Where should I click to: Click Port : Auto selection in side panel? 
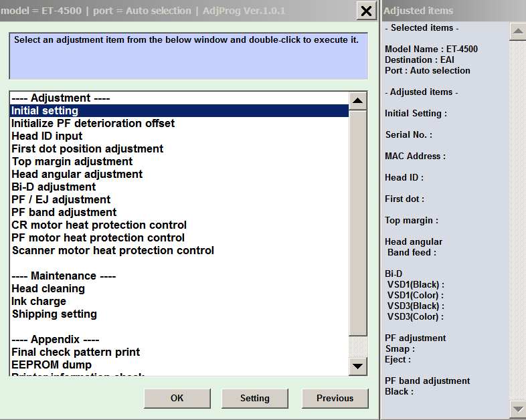coord(428,71)
